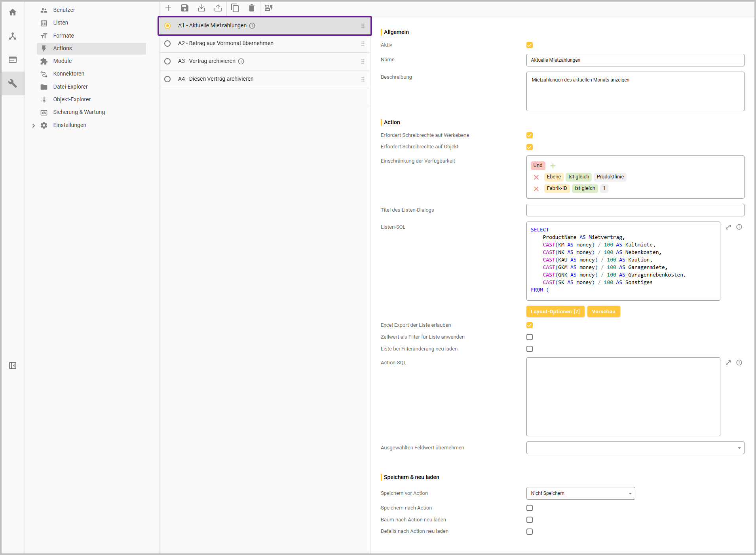Change the Ist gleich operator for Fabrik-ID
756x555 pixels.
pyautogui.click(x=585, y=188)
